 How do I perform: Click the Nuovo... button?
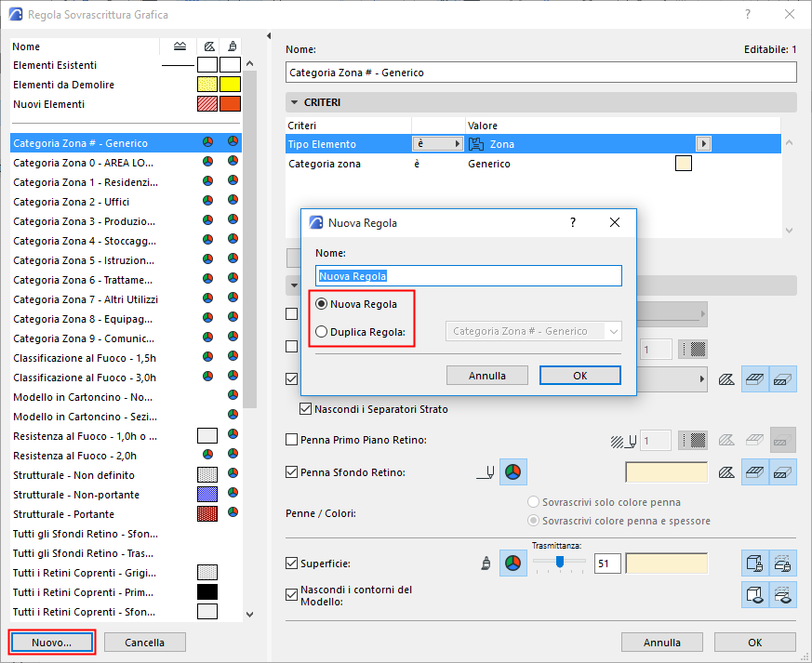tap(52, 643)
